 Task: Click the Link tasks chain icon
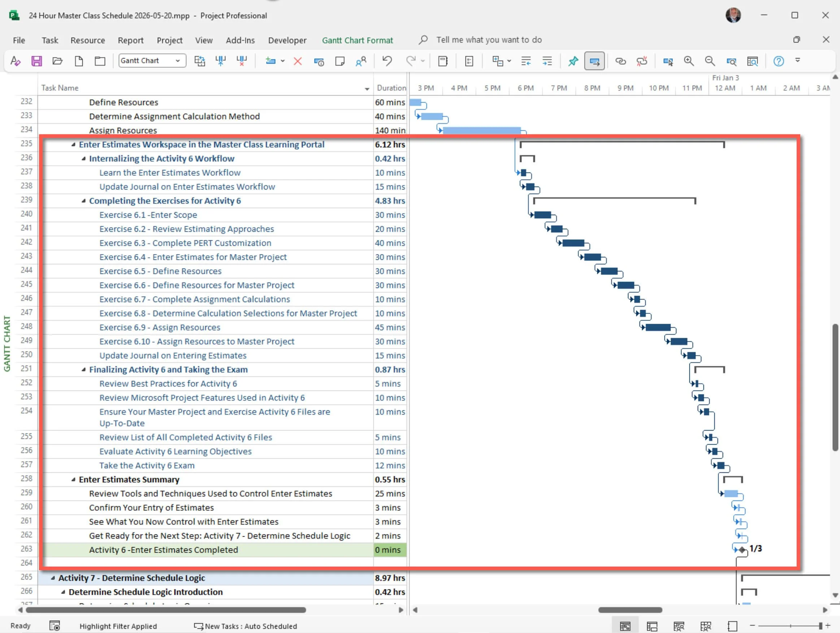[620, 61]
